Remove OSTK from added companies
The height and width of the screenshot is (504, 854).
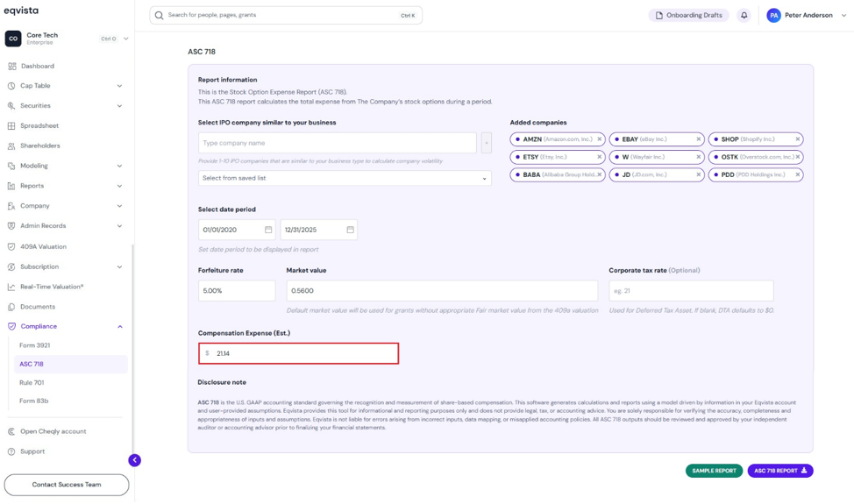pyautogui.click(x=797, y=157)
